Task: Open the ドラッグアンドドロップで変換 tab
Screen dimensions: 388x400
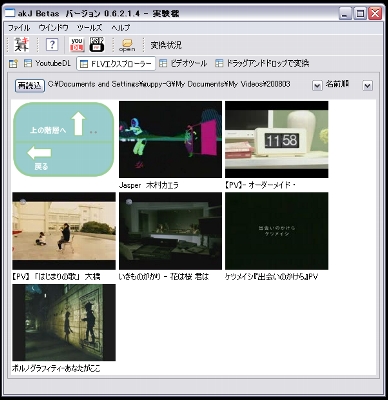Action: [x=262, y=63]
